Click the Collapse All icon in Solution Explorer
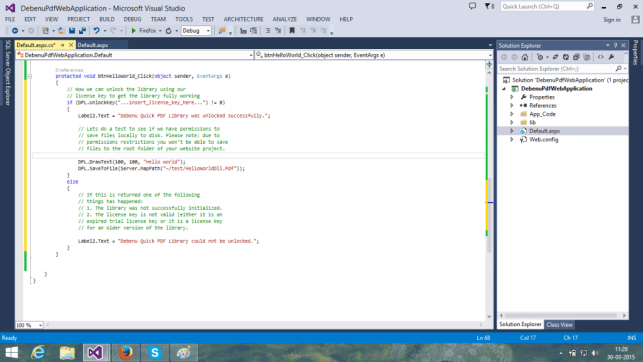The image size is (643, 362). (576, 57)
